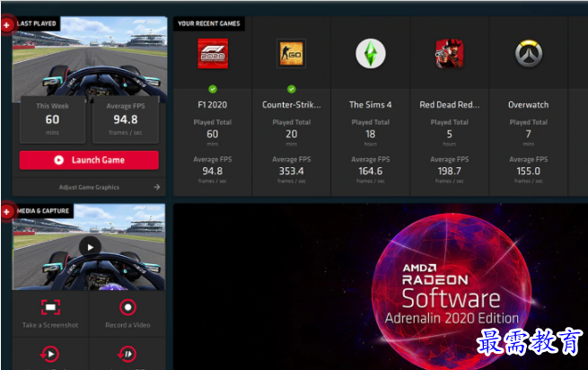Click the 164.6 average FPS value
Viewport: 588px width, 370px height.
371,172
